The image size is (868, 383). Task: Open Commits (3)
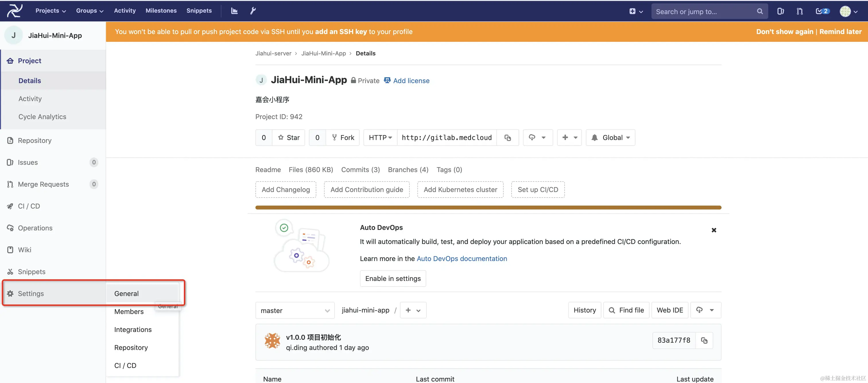tap(361, 170)
